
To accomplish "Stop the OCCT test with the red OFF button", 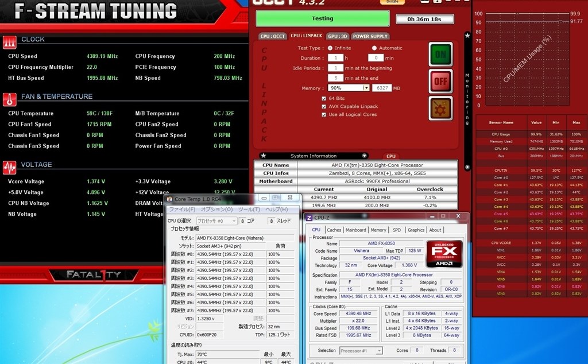I will 440,82.
